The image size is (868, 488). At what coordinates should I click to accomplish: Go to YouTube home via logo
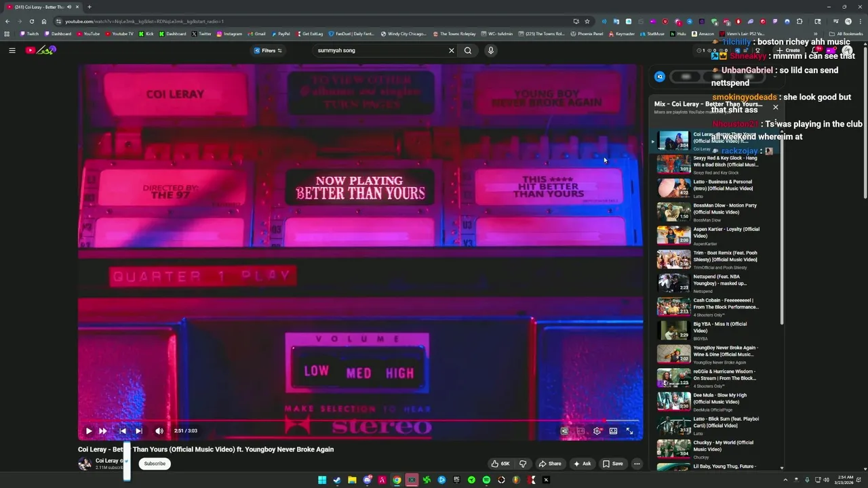41,50
